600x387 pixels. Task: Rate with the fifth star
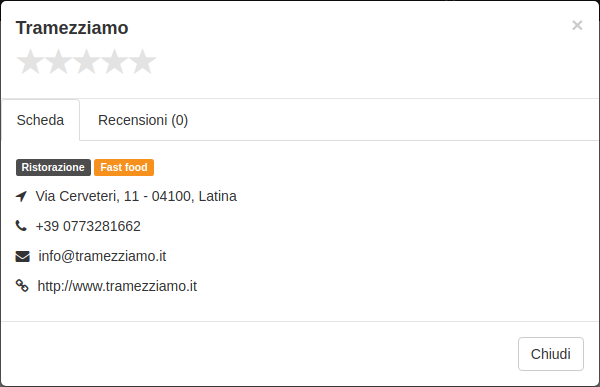[x=142, y=61]
